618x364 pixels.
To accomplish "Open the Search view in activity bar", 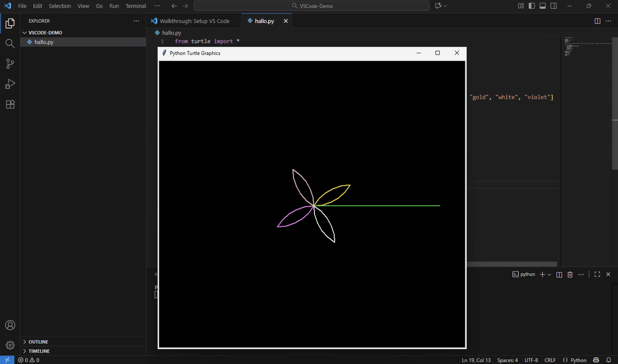I will [10, 44].
